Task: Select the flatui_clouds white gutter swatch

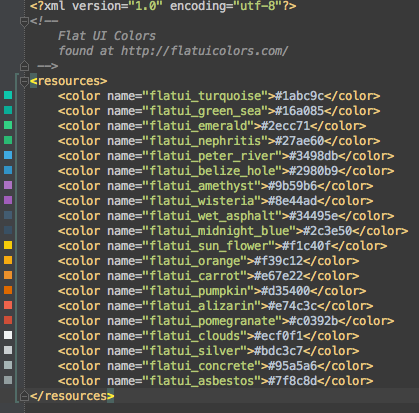Action: pyautogui.click(x=8, y=335)
